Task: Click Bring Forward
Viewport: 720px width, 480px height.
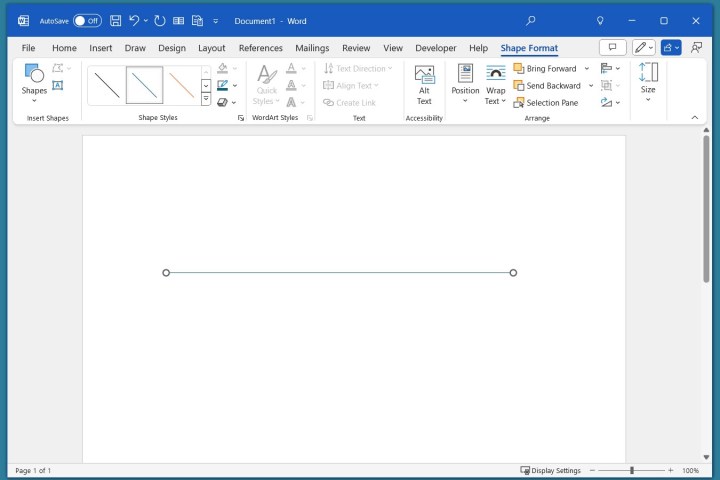Action: (x=545, y=69)
